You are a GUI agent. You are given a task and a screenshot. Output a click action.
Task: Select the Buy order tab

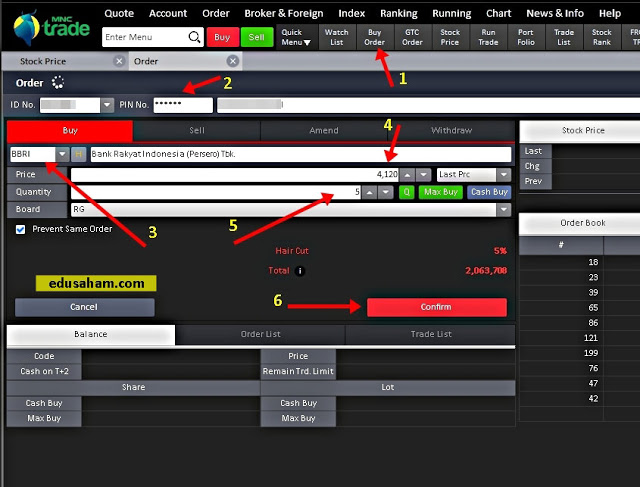(70, 131)
